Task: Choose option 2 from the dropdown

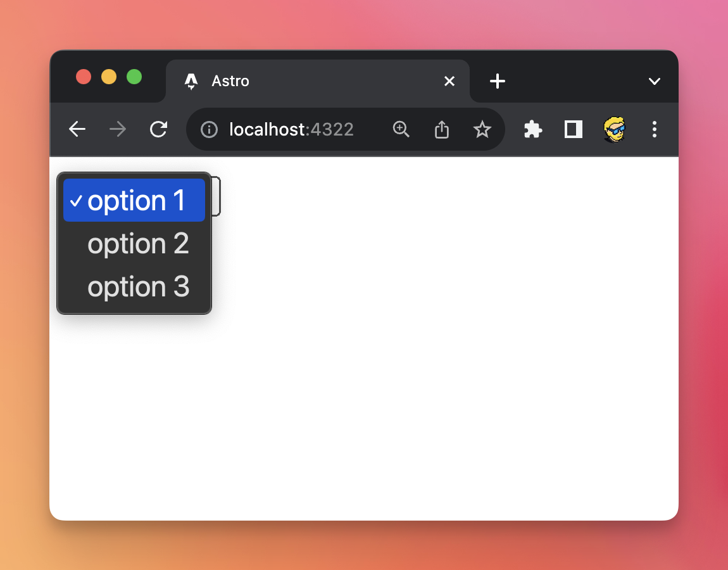Action: pyautogui.click(x=137, y=244)
